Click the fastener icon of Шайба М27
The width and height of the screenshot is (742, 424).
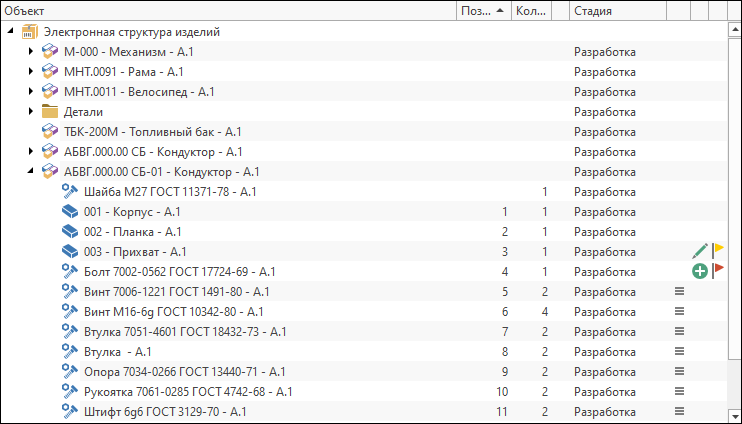70,192
